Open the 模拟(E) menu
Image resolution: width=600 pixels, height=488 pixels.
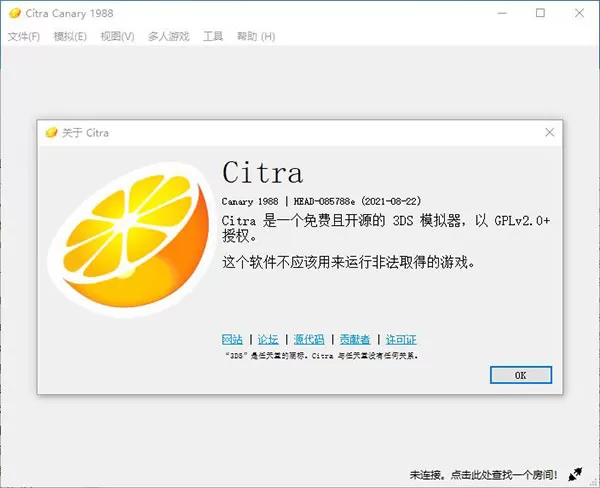tap(70, 36)
